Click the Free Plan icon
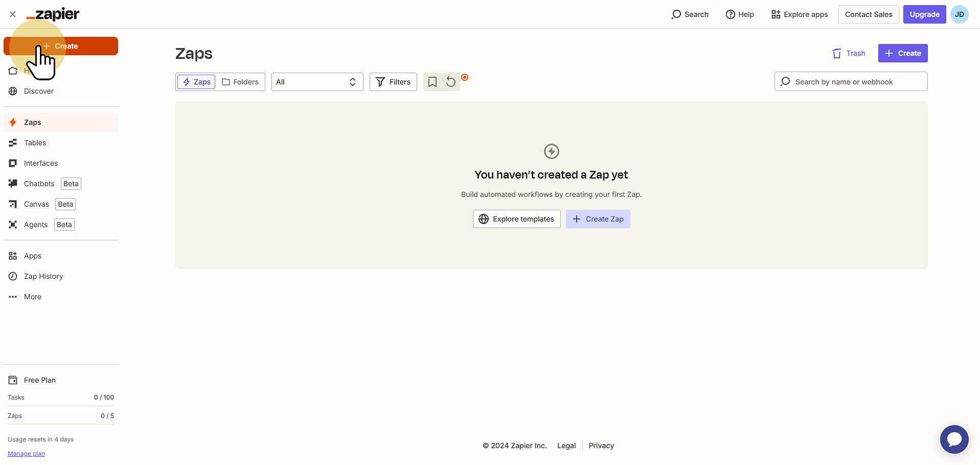Image resolution: width=980 pixels, height=465 pixels. point(13,380)
